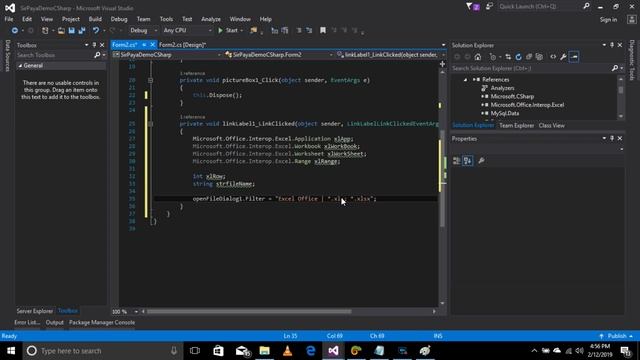Select Microsoft.Office.Interop.Excel reference
The height and width of the screenshot is (360, 640).
[527, 105]
